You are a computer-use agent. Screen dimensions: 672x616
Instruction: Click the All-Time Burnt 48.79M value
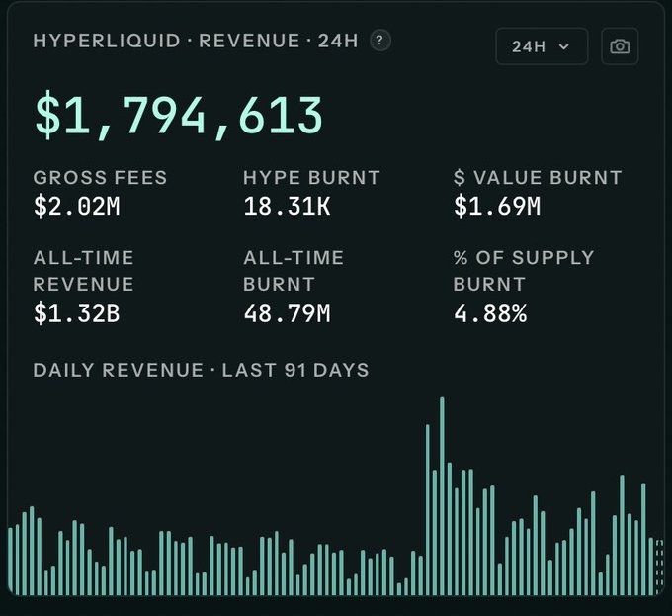click(x=287, y=312)
